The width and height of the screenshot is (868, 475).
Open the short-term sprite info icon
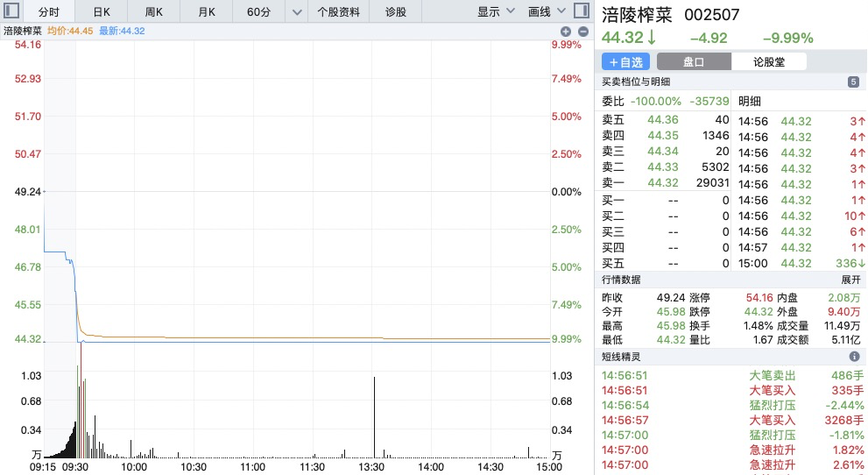coord(854,357)
